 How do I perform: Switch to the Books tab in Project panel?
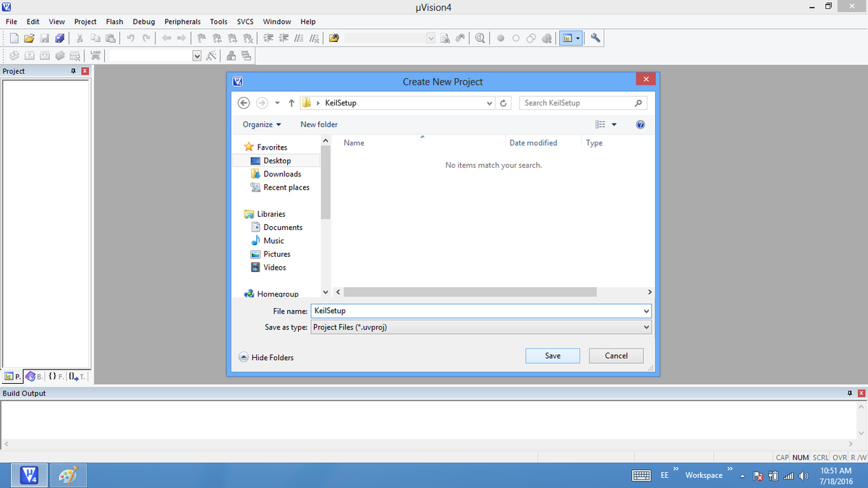point(35,376)
